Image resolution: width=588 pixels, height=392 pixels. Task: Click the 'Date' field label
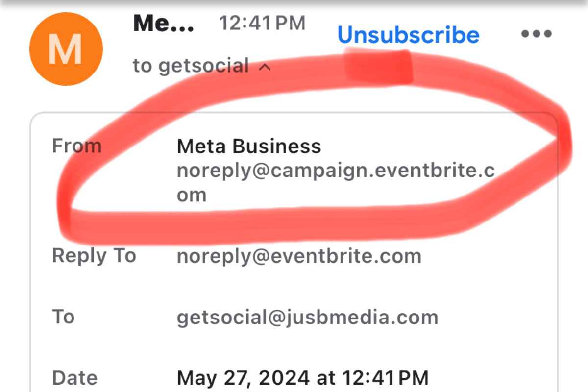74,378
